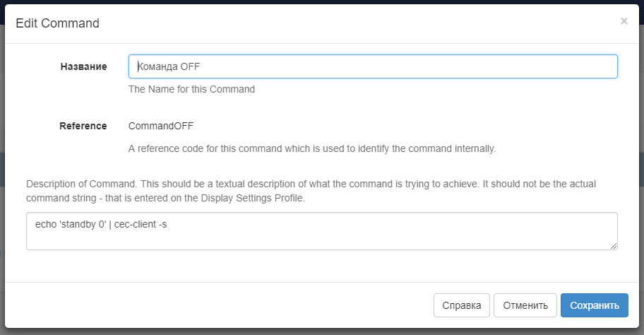Click 'The Name for this Command' hint
644x335 pixels.
(192, 89)
